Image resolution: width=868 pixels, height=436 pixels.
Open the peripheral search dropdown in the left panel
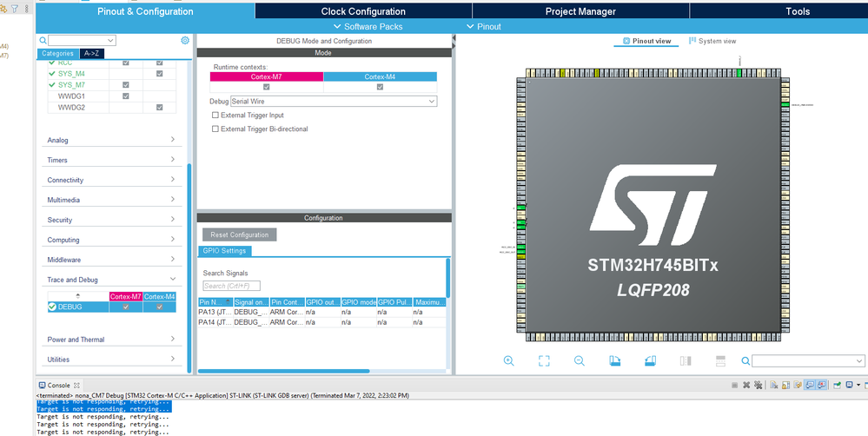tap(110, 41)
